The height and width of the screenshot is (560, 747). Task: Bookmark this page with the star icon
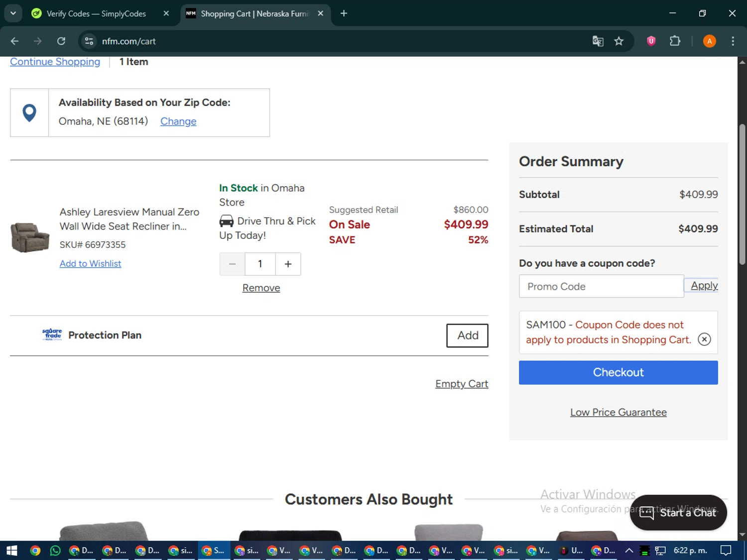click(x=619, y=41)
